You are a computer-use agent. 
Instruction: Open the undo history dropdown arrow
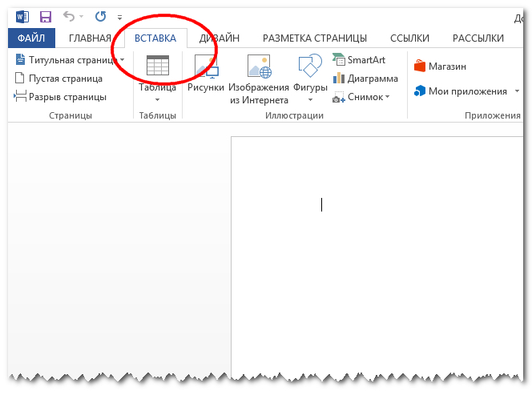point(82,16)
